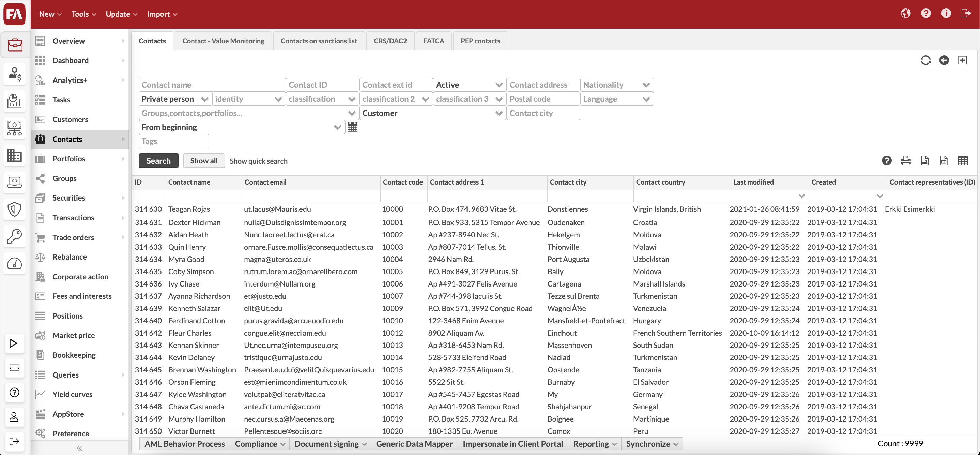This screenshot has height=455, width=980.
Task: Open Transactions in the sidebar menu
Action: [x=80, y=218]
